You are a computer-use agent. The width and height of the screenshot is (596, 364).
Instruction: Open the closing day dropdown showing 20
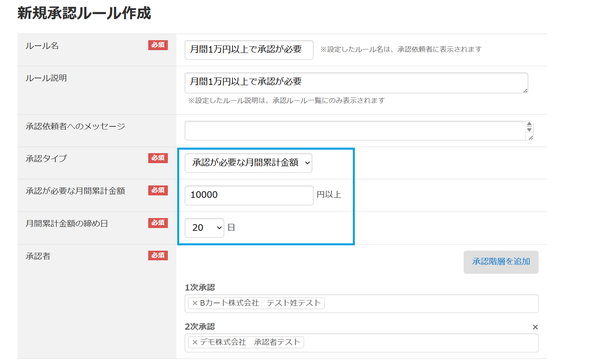coord(204,227)
